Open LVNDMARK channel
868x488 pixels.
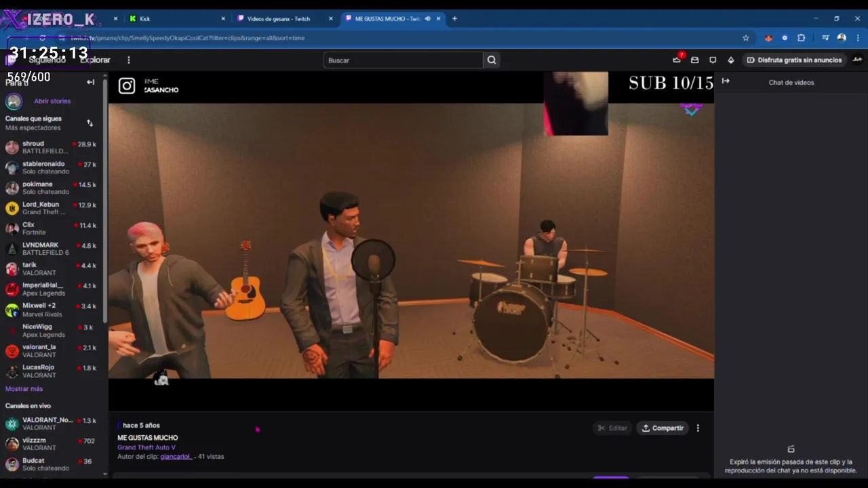click(x=52, y=249)
